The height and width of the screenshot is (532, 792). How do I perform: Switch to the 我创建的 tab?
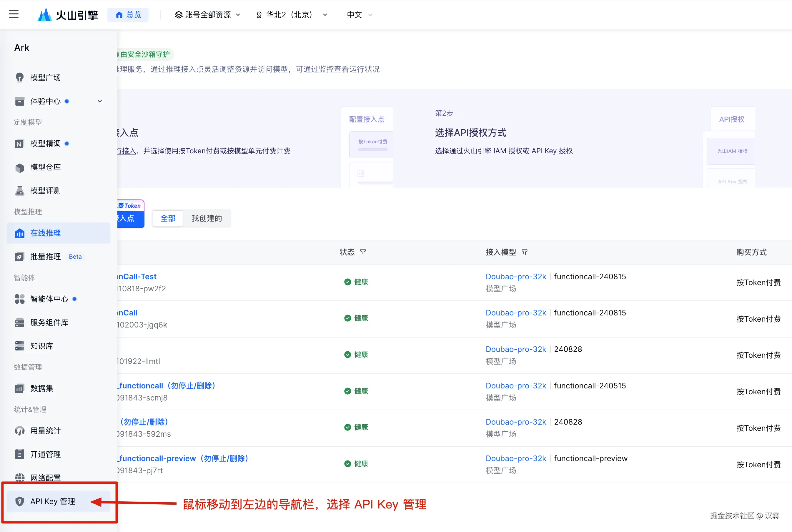(x=207, y=218)
